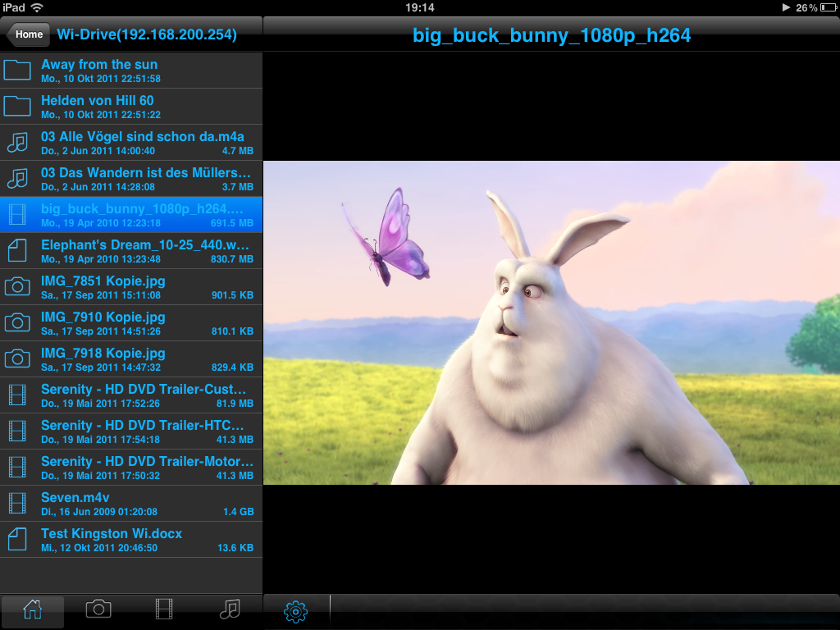This screenshot has height=630, width=840.
Task: Click the film icon beside Serenity Trailer-HTC
Action: tap(17, 431)
